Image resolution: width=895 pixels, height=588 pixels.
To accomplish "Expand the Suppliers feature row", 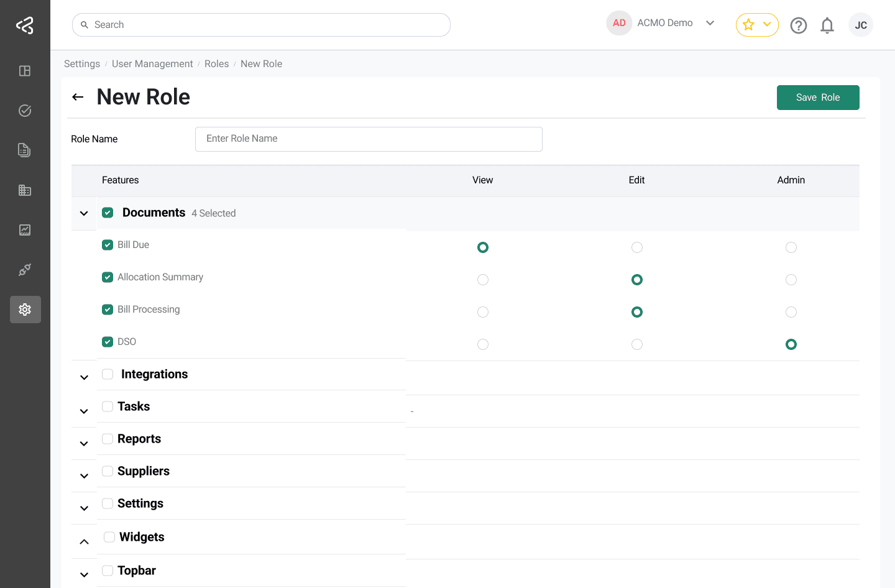I will click(x=83, y=475).
